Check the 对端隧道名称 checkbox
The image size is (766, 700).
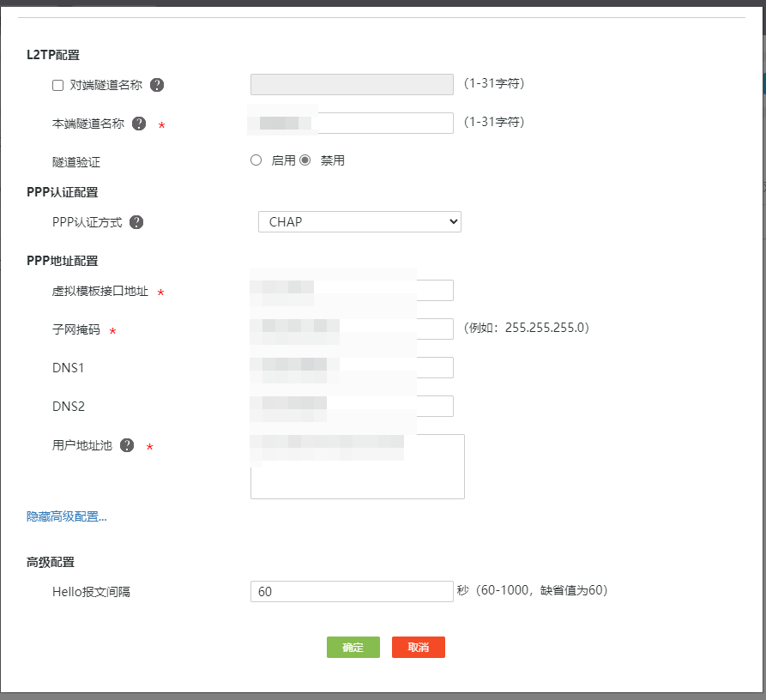pos(57,84)
